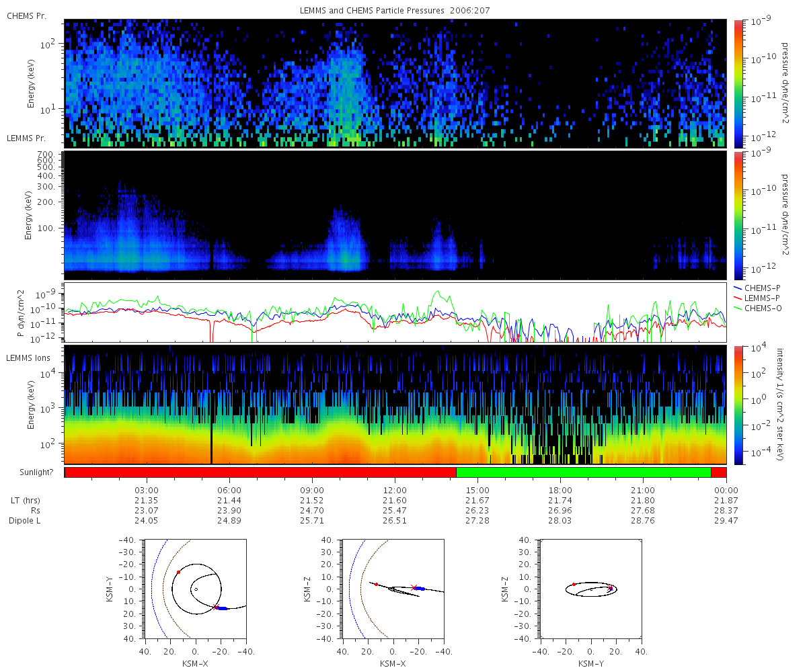The image size is (807, 672).
Task: Select Dipole L value 29.47
Action: click(726, 521)
